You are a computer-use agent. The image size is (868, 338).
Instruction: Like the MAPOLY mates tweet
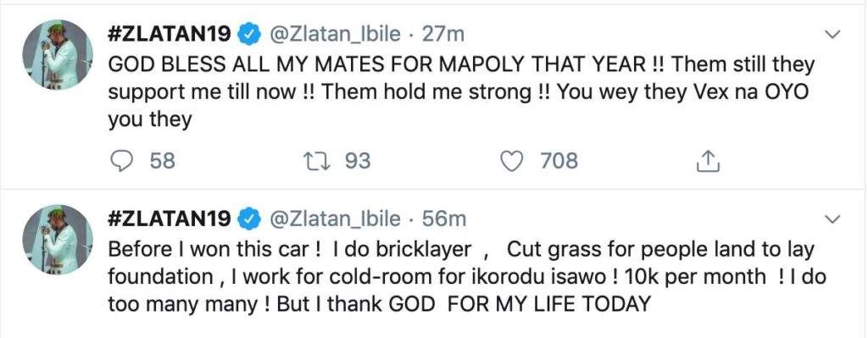(511, 161)
